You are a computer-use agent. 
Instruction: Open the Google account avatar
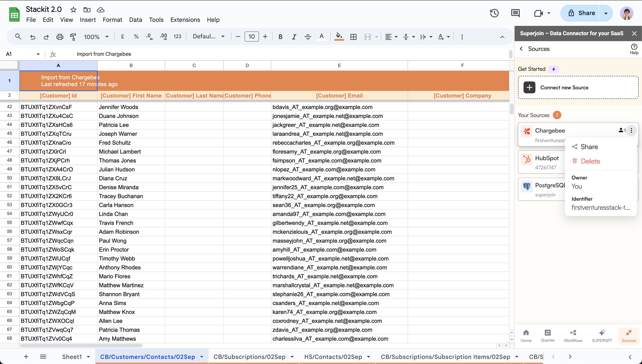coord(627,13)
